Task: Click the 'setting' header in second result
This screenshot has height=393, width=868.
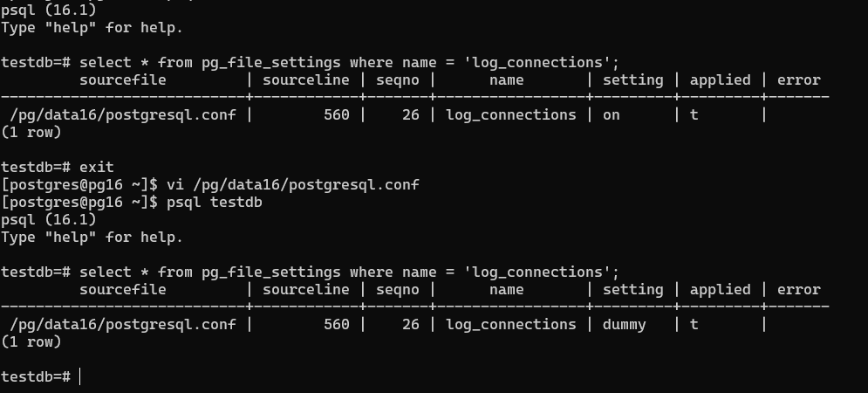Action: coord(632,289)
